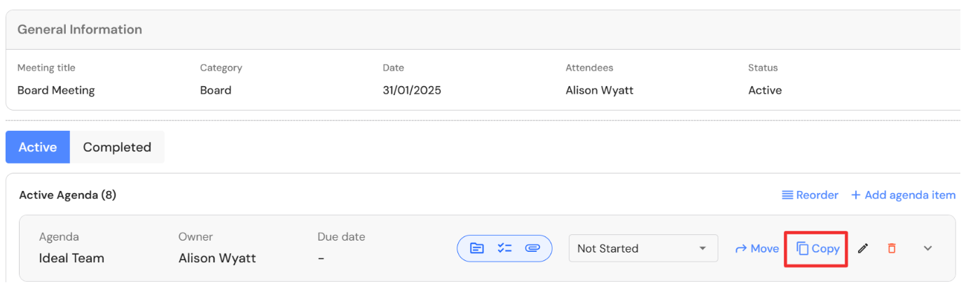Click the General Information header
980x291 pixels.
pyautogui.click(x=80, y=29)
